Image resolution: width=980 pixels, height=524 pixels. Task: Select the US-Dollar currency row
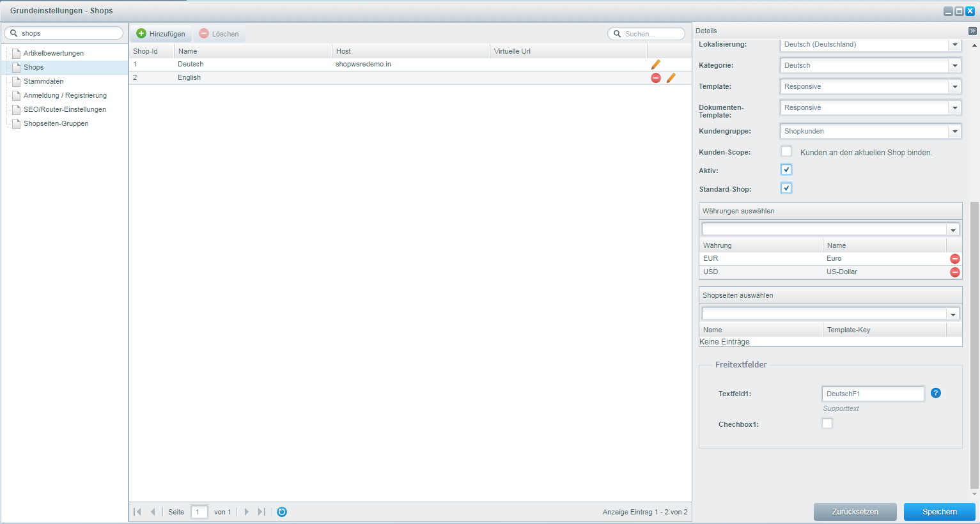tap(830, 272)
